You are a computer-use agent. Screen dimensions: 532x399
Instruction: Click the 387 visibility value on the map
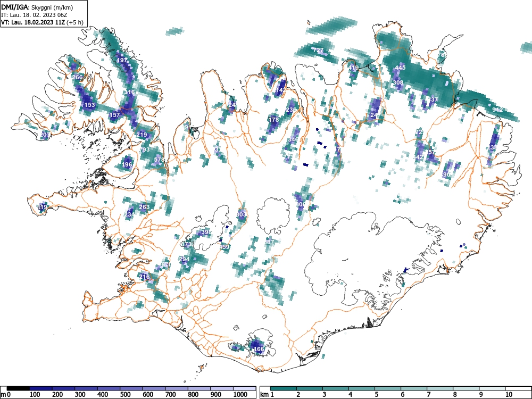tap(269, 242)
